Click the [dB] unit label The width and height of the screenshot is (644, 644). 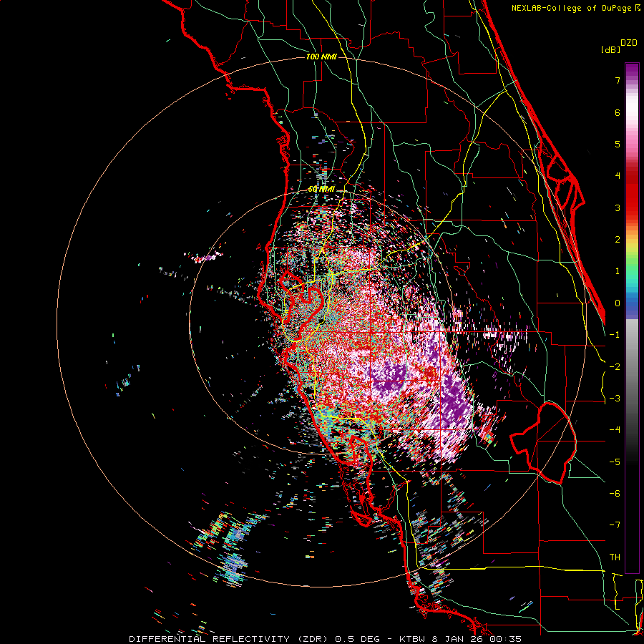[611, 49]
